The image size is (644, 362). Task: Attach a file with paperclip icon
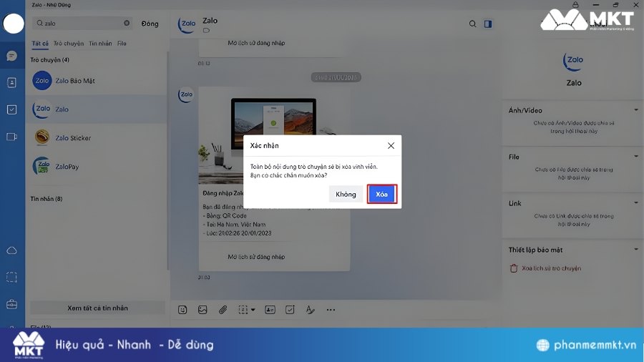(x=223, y=310)
